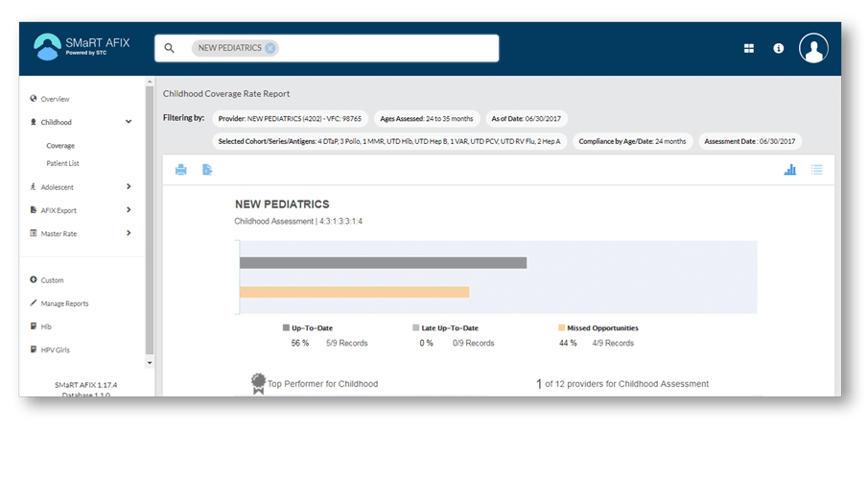Click the Late Up-To-Date legend swatch

[x=415, y=328]
